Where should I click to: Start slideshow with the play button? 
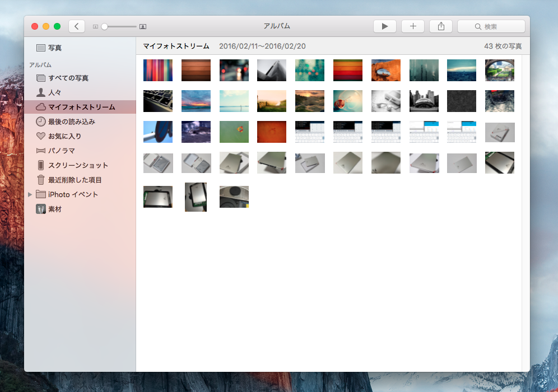[x=384, y=26]
